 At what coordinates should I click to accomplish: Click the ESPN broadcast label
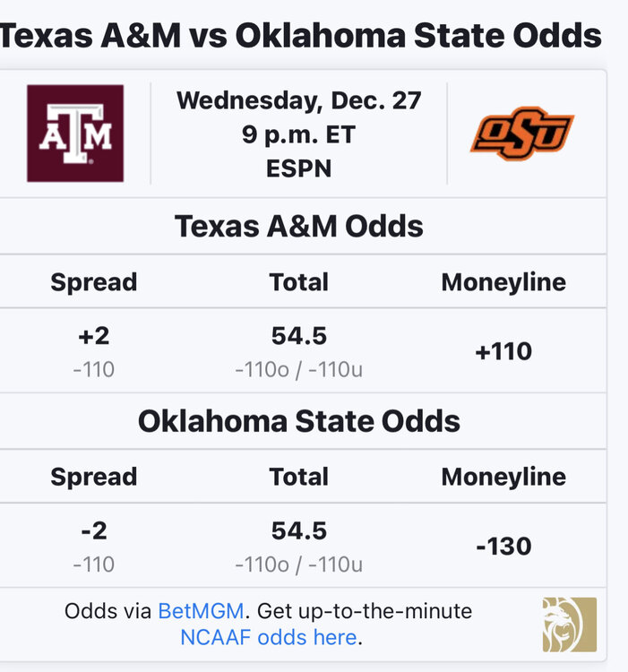(299, 168)
